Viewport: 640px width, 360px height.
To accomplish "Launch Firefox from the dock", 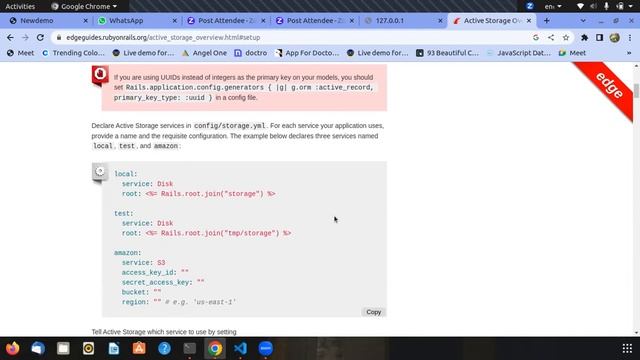I will click(13, 348).
